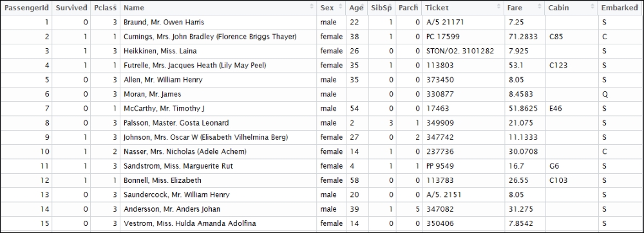Viewport: 644px width, 233px height.
Task: Select the fare value 51.8625
Action: (523, 109)
